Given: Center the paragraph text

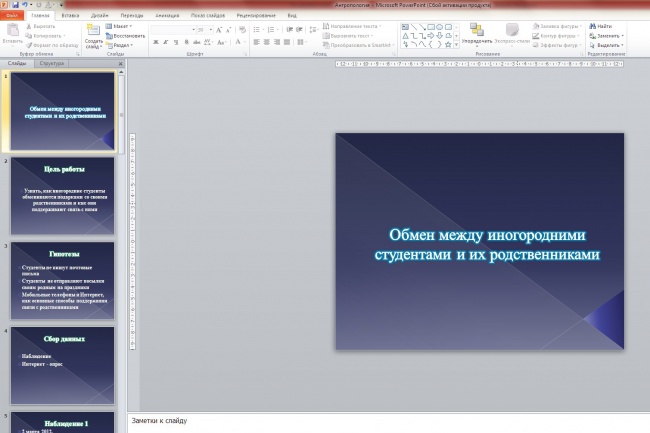Looking at the screenshot, I should 267,42.
